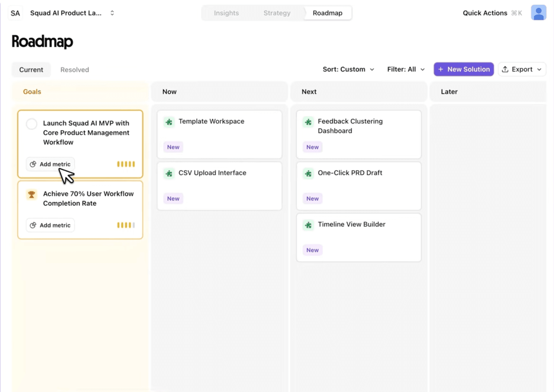This screenshot has height=392, width=554.
Task: Click the Later column header
Action: [x=488, y=92]
